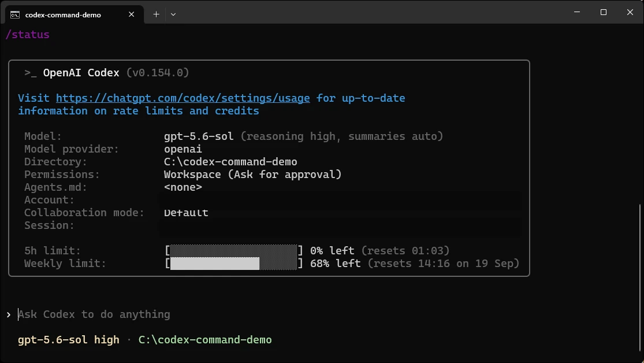Click the Weekly limit progress bar
The image size is (644, 363).
point(234,264)
